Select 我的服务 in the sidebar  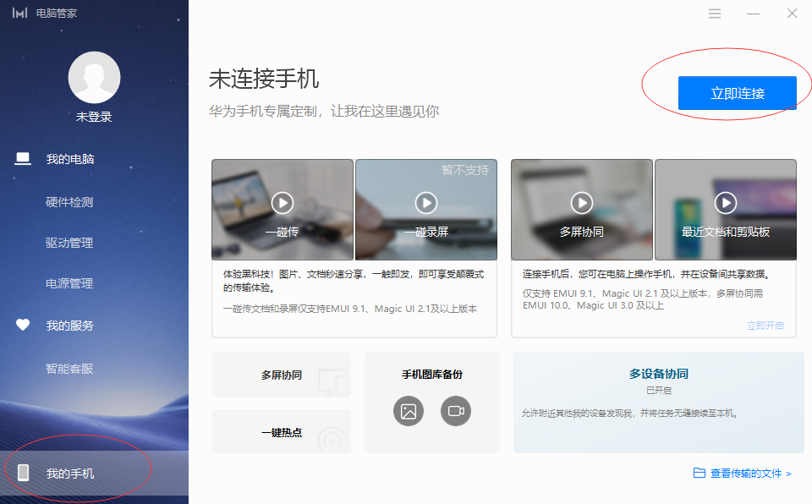point(70,326)
